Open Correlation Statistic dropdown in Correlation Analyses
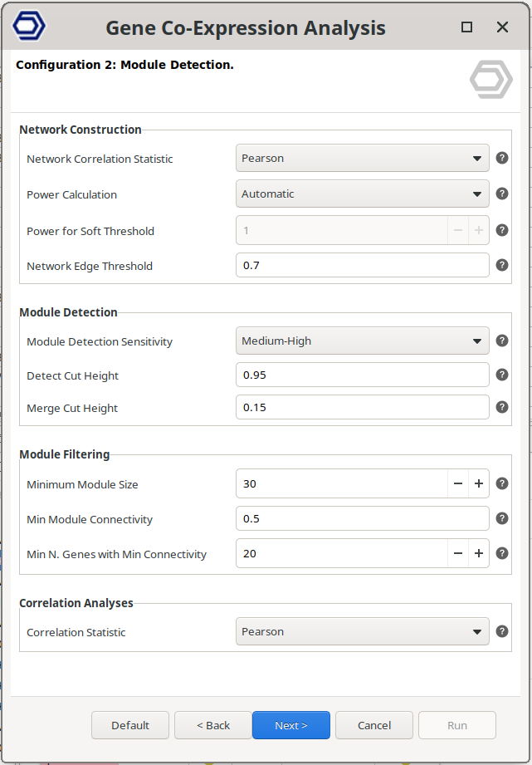The height and width of the screenshot is (765, 532). [x=362, y=631]
